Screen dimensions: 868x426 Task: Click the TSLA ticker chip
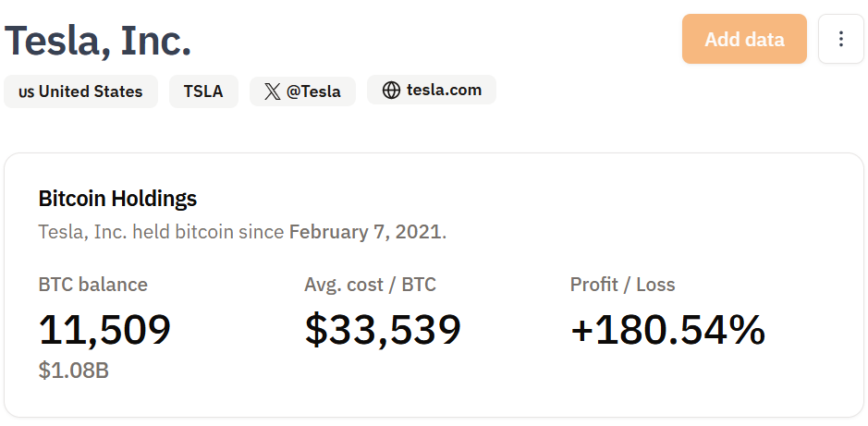pos(202,91)
